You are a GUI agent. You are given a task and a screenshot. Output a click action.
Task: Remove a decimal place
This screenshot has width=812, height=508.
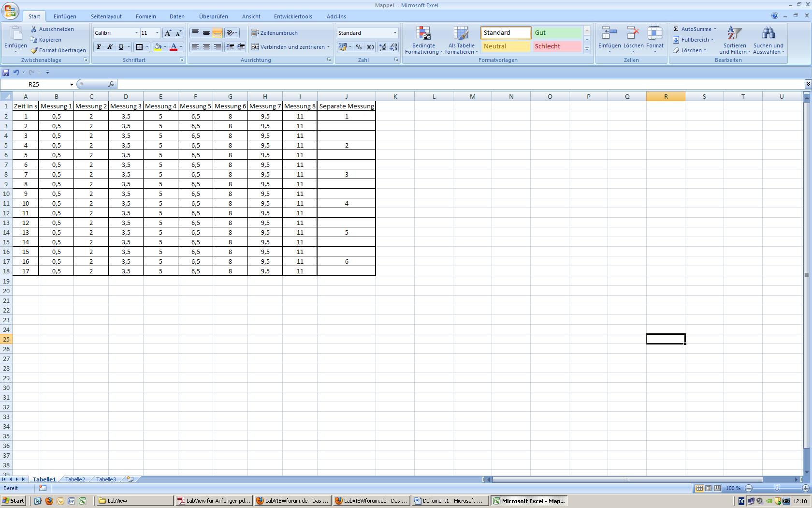tap(393, 47)
